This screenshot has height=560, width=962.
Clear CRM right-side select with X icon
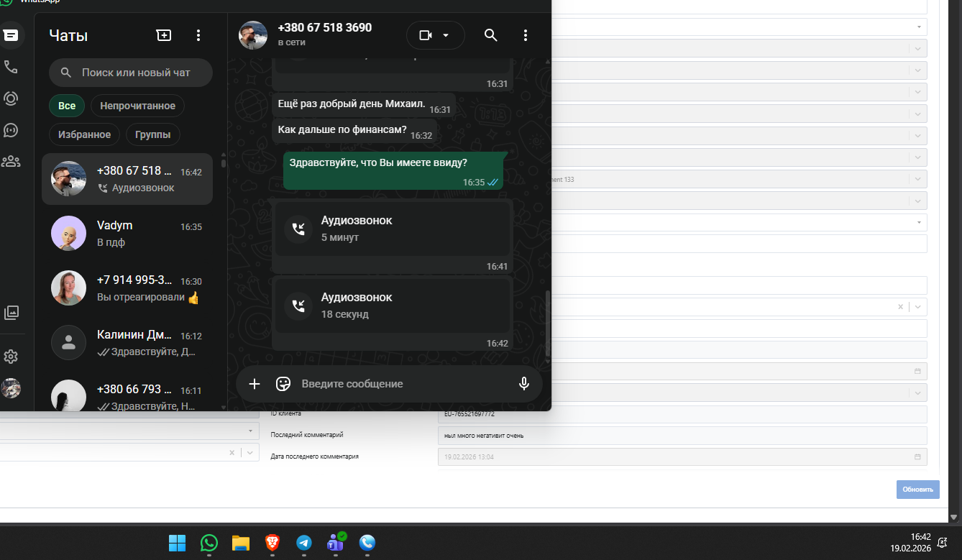(x=900, y=307)
